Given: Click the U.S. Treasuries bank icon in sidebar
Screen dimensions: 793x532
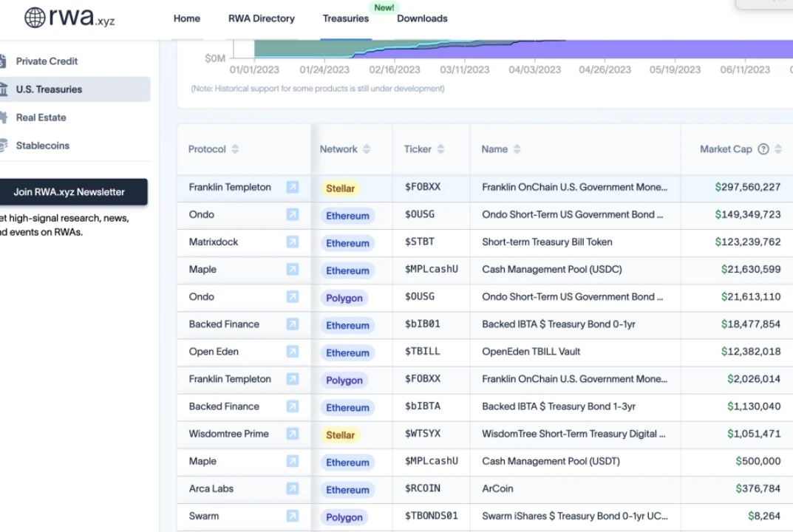Looking at the screenshot, I should (4, 89).
